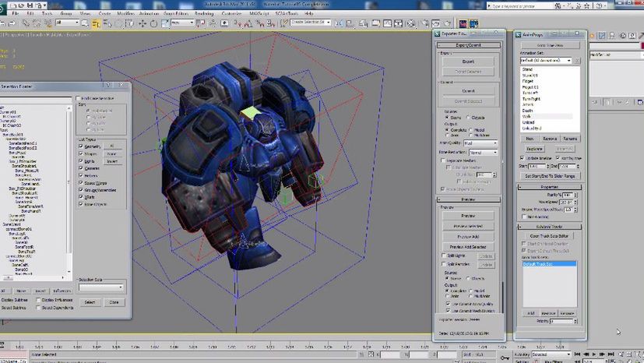This screenshot has height=363, width=644.
Task: Click Set Start/End To Slider Range button
Action: tap(551, 176)
